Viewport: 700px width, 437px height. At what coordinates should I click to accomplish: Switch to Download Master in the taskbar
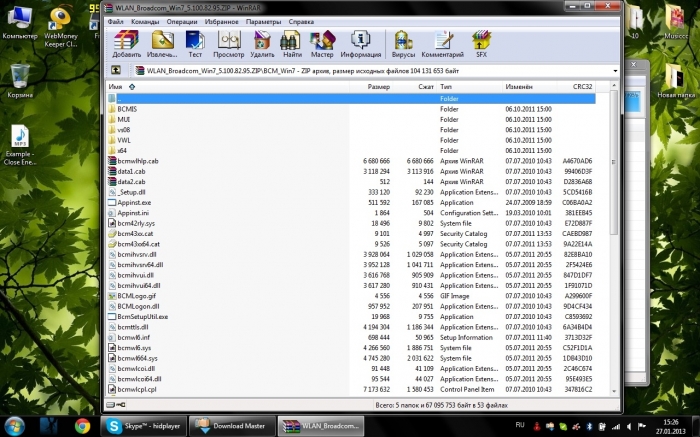pyautogui.click(x=232, y=425)
